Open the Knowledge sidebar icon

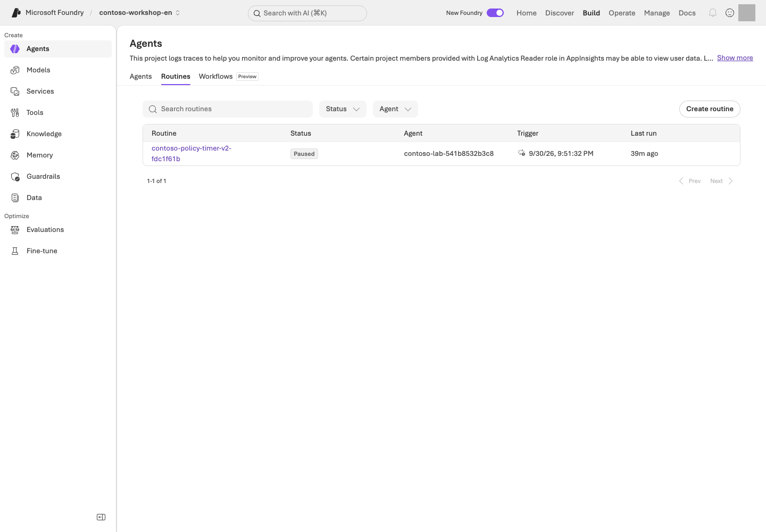pyautogui.click(x=15, y=134)
